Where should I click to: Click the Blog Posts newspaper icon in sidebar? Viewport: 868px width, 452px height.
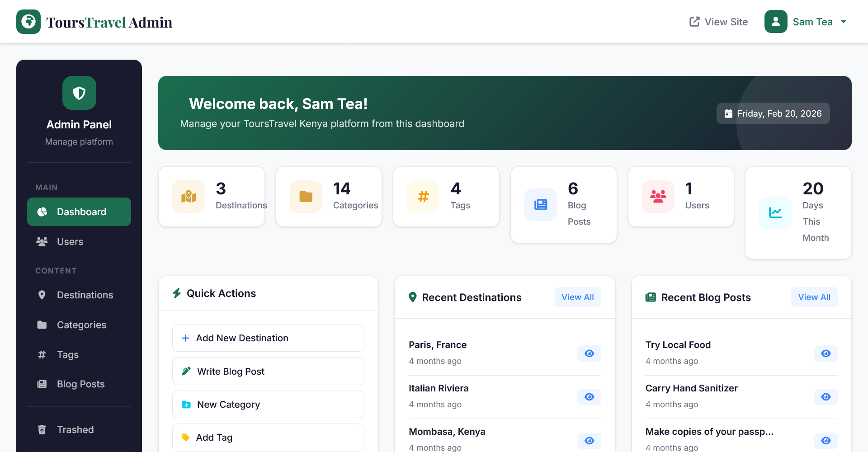[x=42, y=384]
